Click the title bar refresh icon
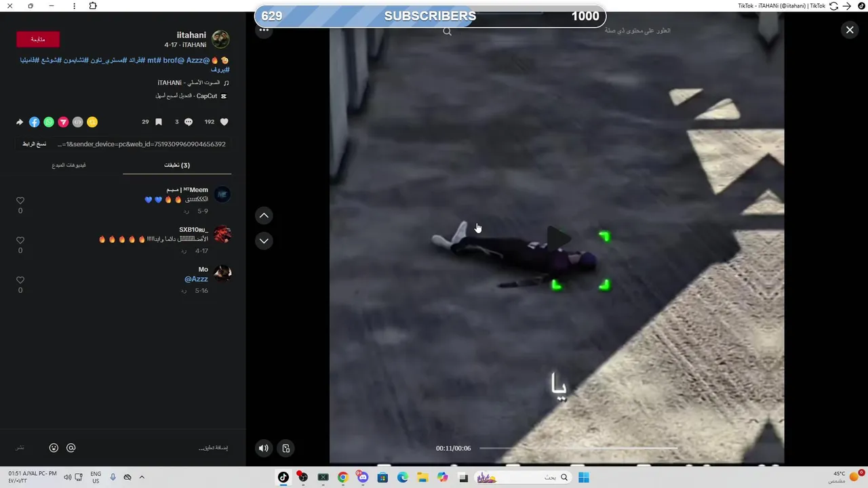This screenshot has width=868, height=488. [833, 6]
